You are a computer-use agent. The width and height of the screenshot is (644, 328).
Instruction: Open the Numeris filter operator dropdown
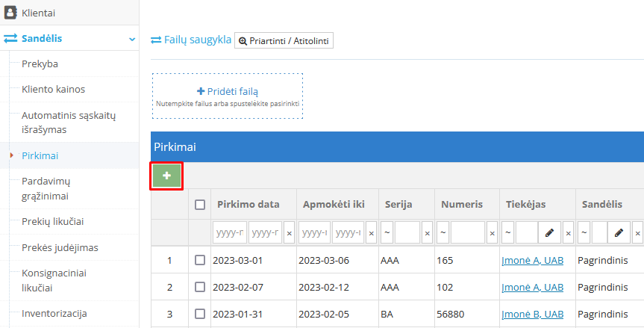tap(443, 233)
